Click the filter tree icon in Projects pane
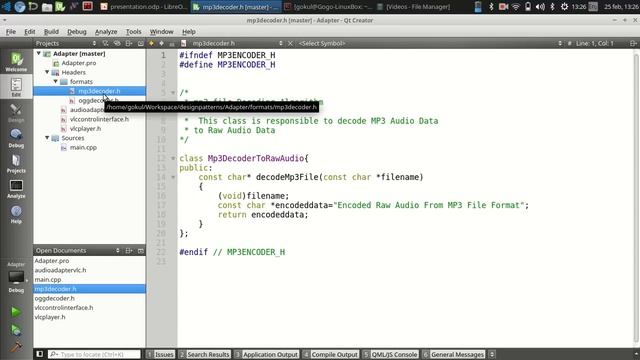 [105, 43]
